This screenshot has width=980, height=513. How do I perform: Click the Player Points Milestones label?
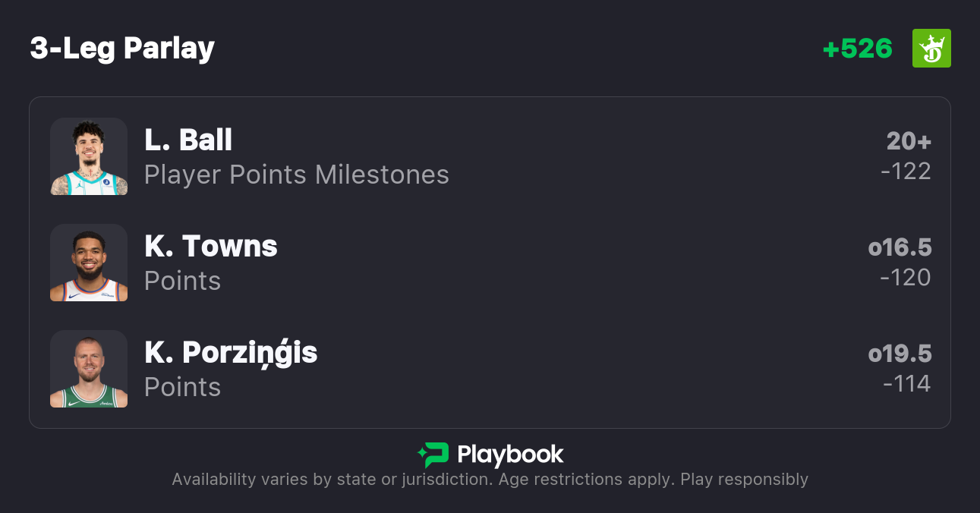(x=297, y=175)
